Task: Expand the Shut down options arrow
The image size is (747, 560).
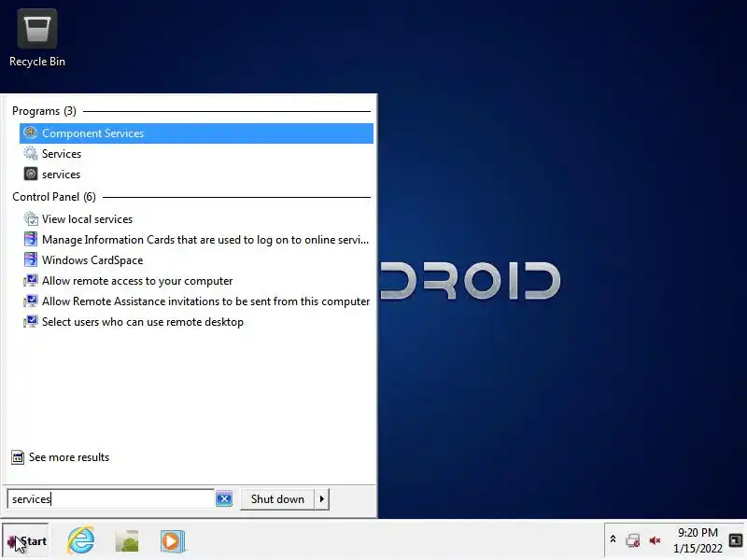Action: coord(322,499)
